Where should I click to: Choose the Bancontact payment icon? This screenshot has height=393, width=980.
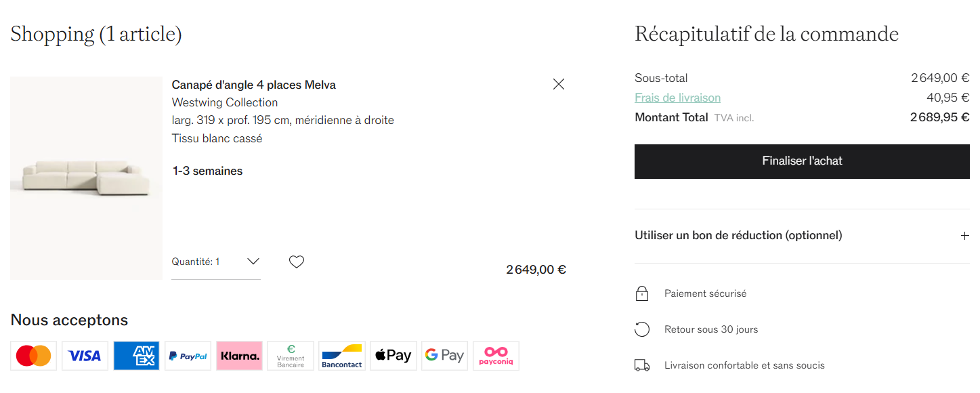click(342, 356)
